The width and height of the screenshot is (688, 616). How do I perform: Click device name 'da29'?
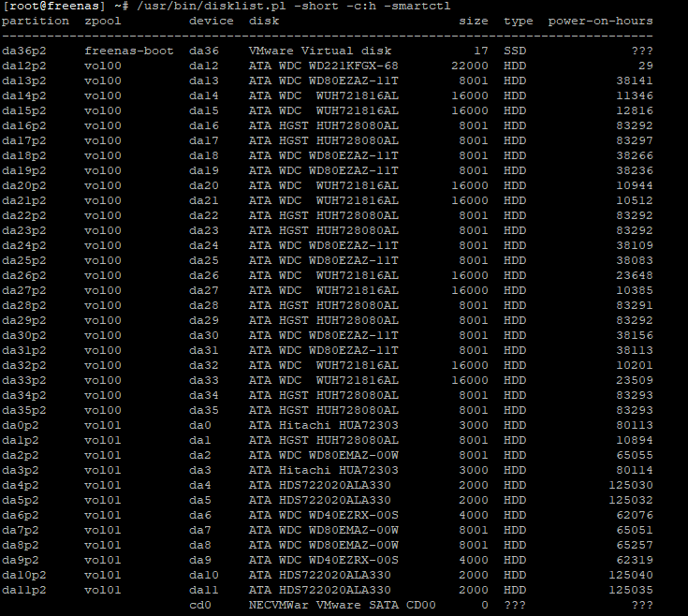point(204,320)
